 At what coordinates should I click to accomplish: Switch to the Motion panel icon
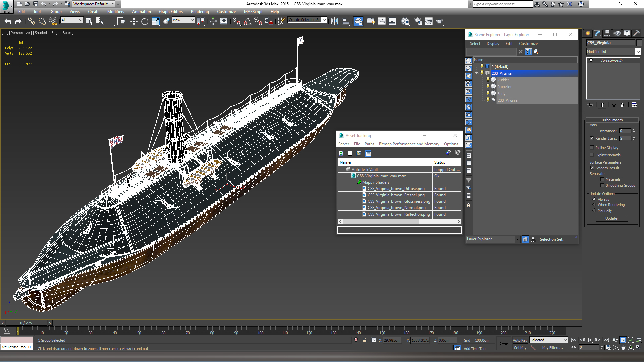[x=618, y=33]
